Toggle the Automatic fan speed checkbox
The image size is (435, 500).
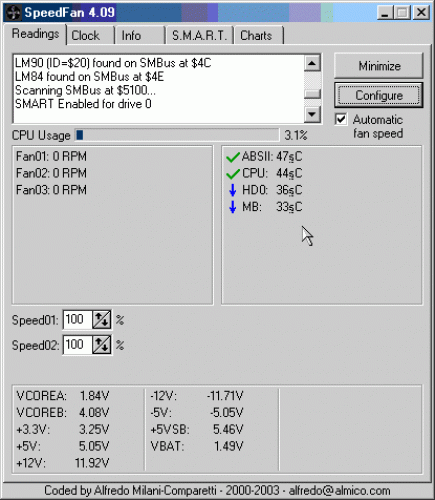coord(341,119)
